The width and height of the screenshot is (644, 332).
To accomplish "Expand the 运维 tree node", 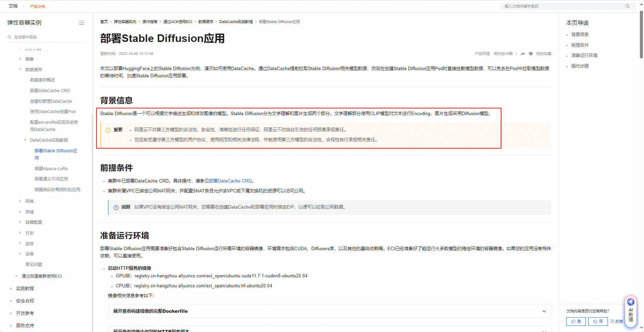I will coord(20,254).
